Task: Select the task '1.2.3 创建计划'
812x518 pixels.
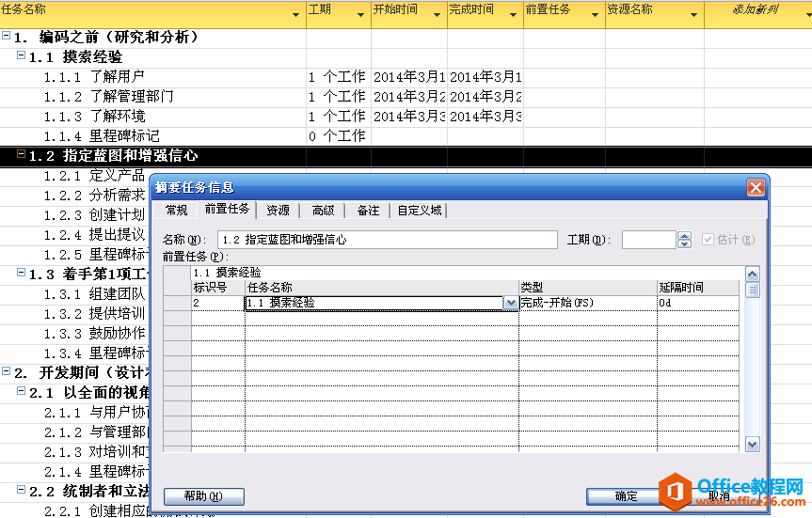Action: click(x=94, y=215)
